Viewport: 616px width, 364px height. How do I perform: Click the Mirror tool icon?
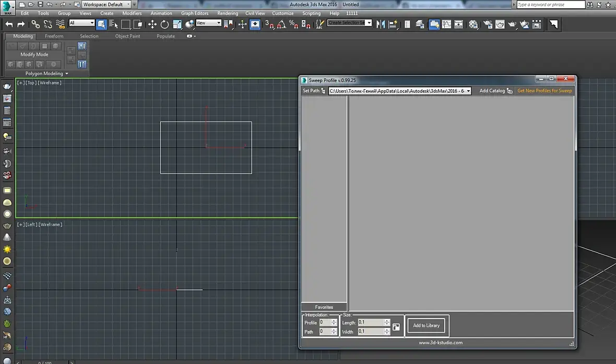click(381, 24)
